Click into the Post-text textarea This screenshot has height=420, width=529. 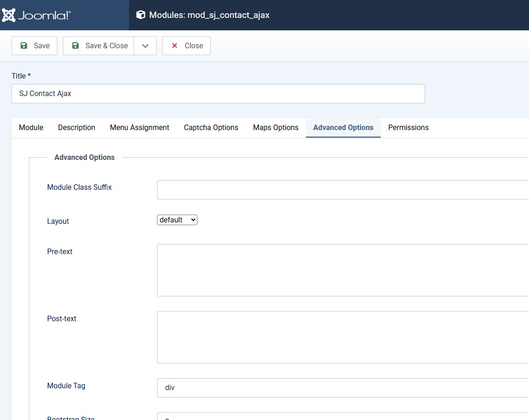(x=343, y=337)
